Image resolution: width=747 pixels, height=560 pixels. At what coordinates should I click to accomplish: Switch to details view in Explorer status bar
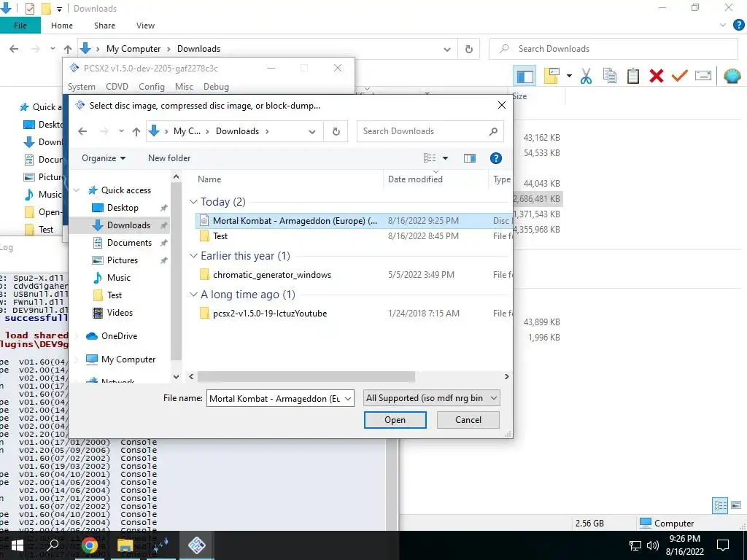coord(720,505)
